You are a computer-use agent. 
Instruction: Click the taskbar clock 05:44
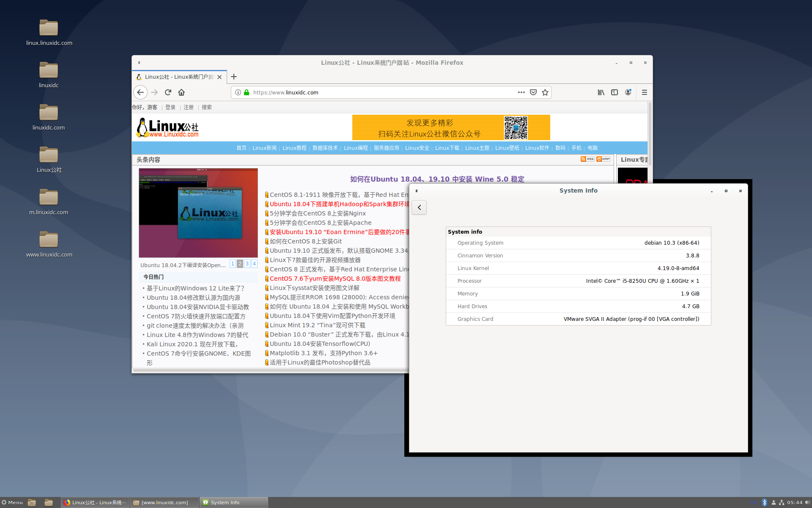(x=795, y=502)
